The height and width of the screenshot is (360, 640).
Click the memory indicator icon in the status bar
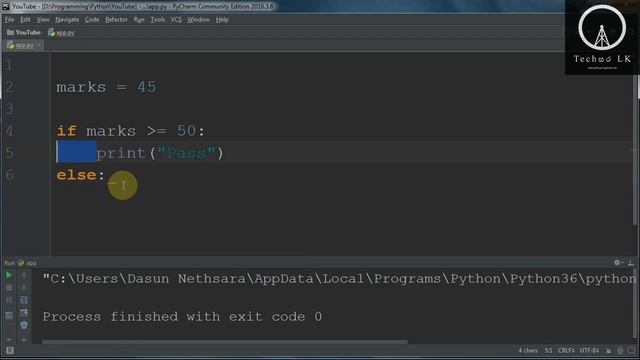pyautogui.click(x=632, y=351)
